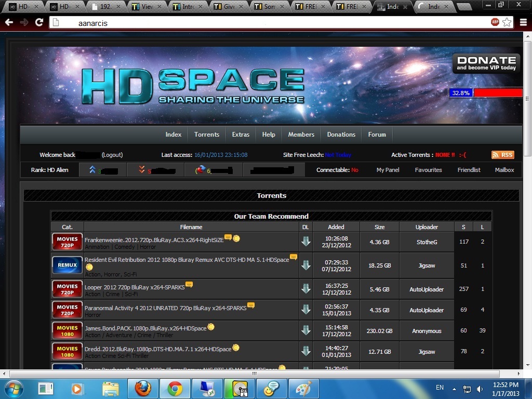Image resolution: width=532 pixels, height=399 pixels.
Task: Show hidden system tray icons
Action: pos(454,389)
